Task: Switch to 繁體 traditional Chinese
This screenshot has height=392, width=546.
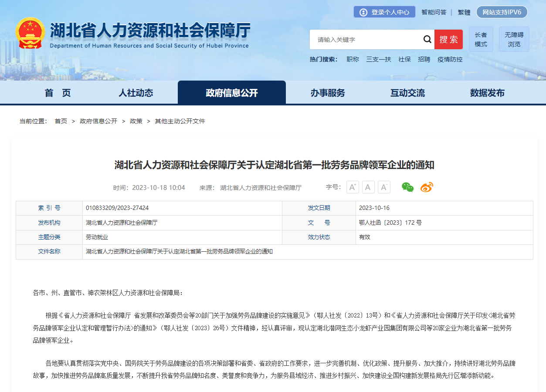Action: (464, 12)
